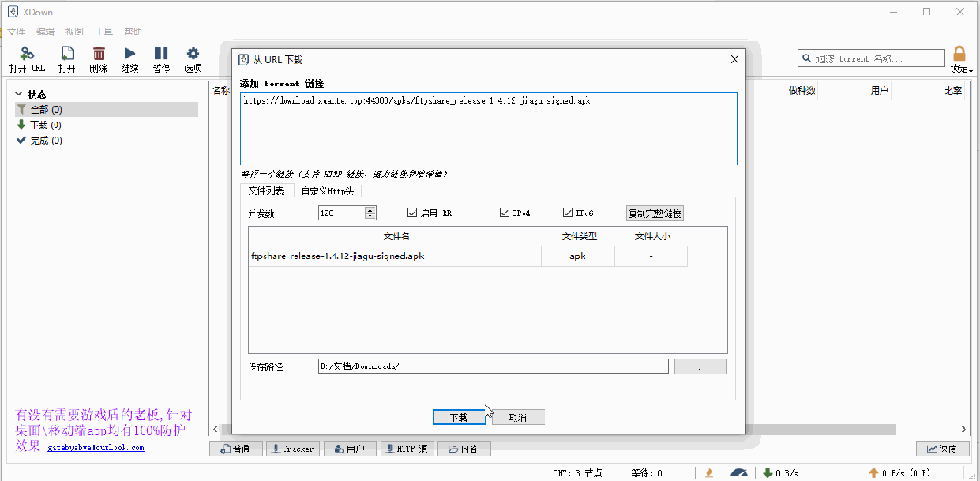Uncheck the IPv4 checkbox
Viewport: 980px width, 481px height.
[505, 214]
